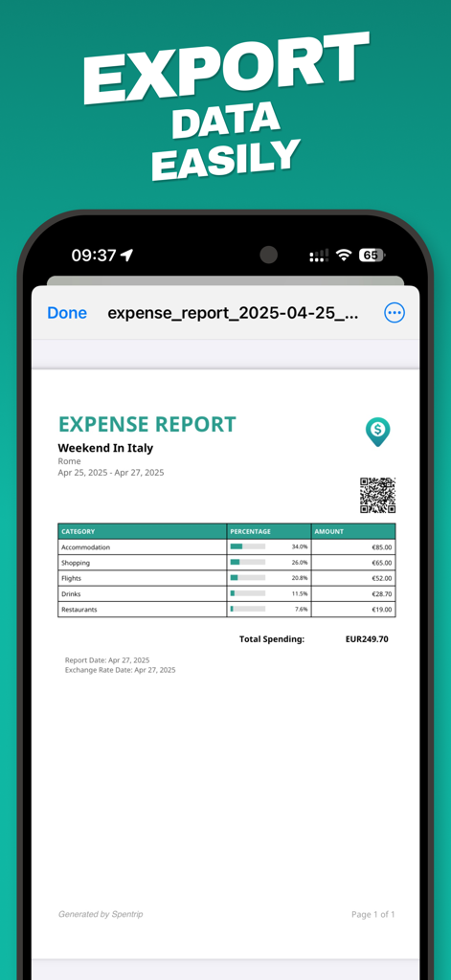This screenshot has height=980, width=451.
Task: Tap the Weekend In Italy trip title
Action: pyautogui.click(x=105, y=448)
